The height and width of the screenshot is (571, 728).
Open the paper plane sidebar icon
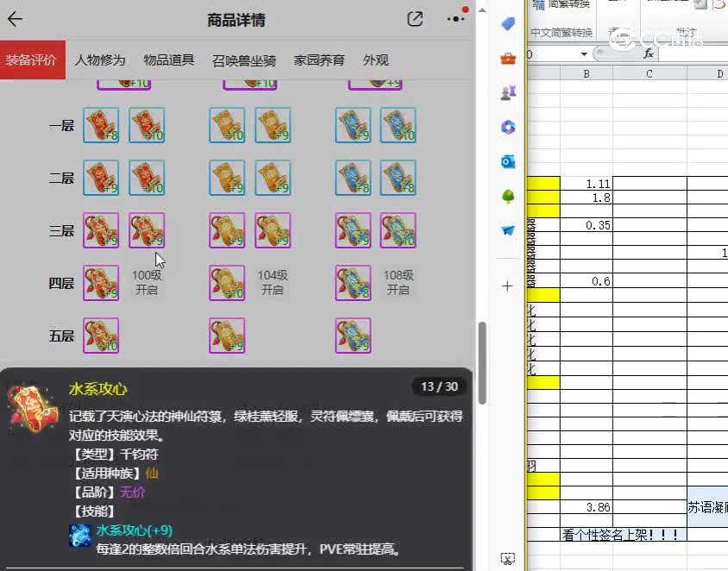click(508, 230)
